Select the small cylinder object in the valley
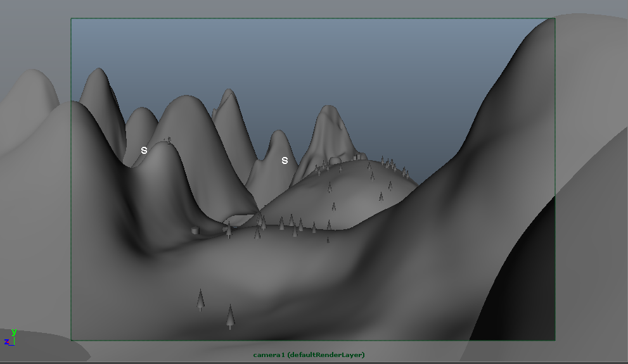 click(x=195, y=230)
